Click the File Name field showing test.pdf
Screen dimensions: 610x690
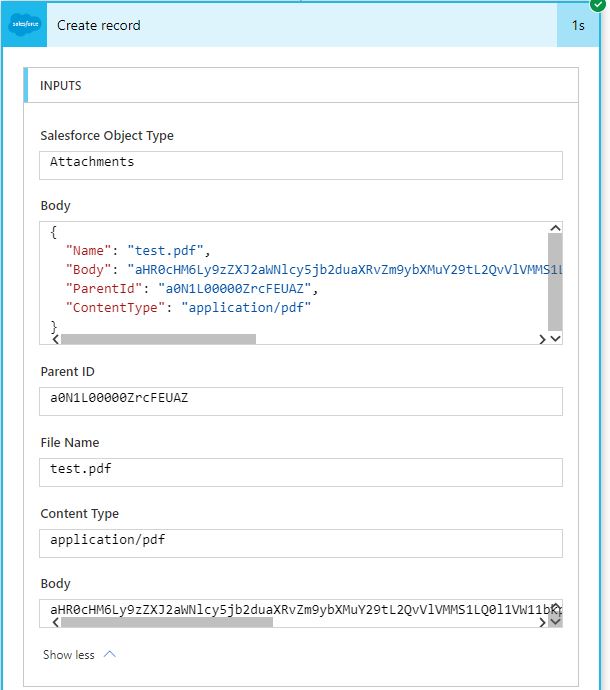click(x=301, y=471)
